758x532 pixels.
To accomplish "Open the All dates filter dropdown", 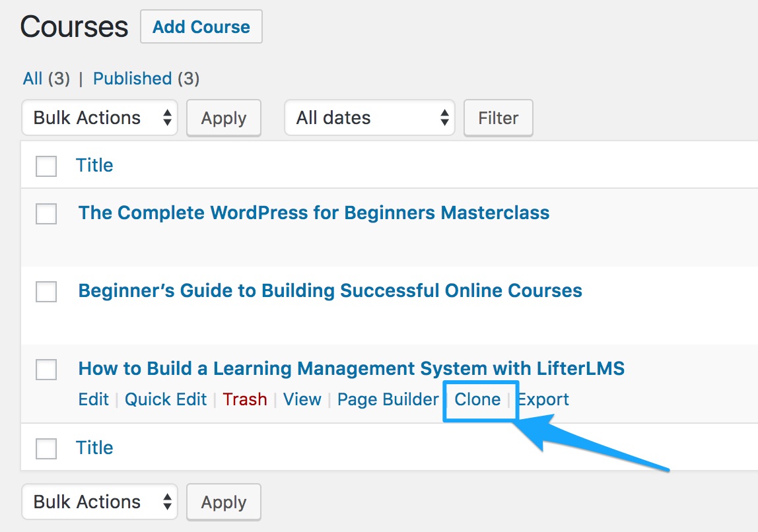I will coord(369,117).
